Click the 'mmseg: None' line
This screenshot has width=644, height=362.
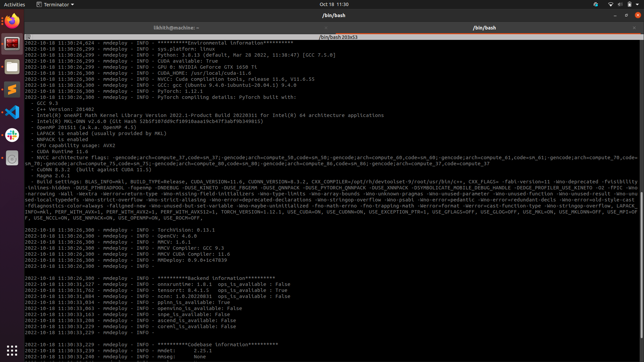click(x=182, y=357)
